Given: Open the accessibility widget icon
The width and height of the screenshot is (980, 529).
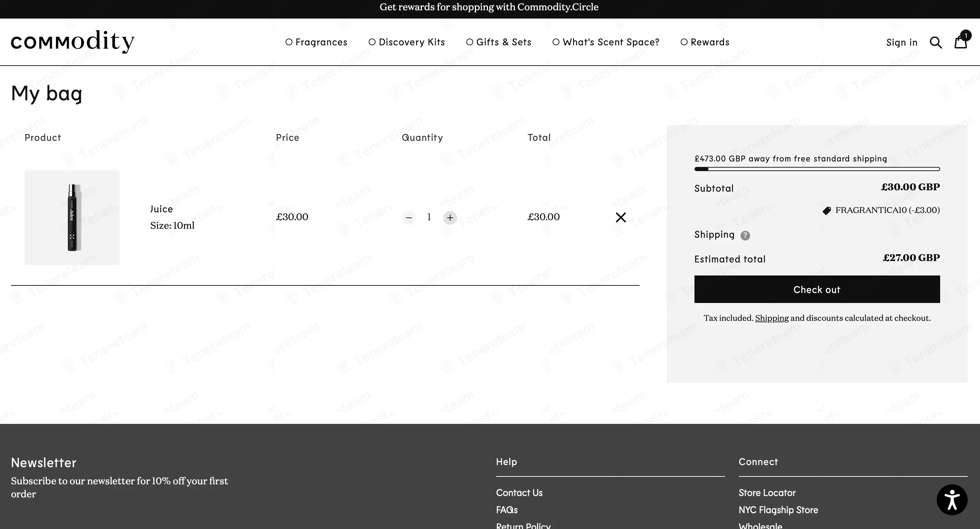Looking at the screenshot, I should (952, 500).
